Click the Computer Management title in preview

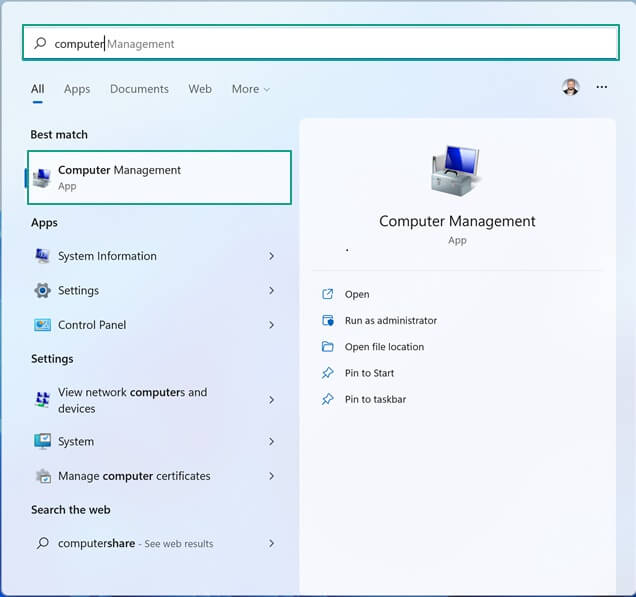pos(457,221)
